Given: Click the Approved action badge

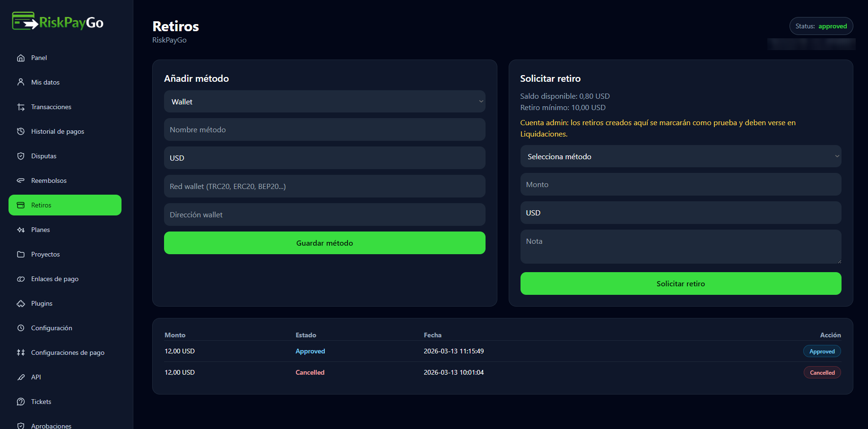Looking at the screenshot, I should pyautogui.click(x=822, y=352).
